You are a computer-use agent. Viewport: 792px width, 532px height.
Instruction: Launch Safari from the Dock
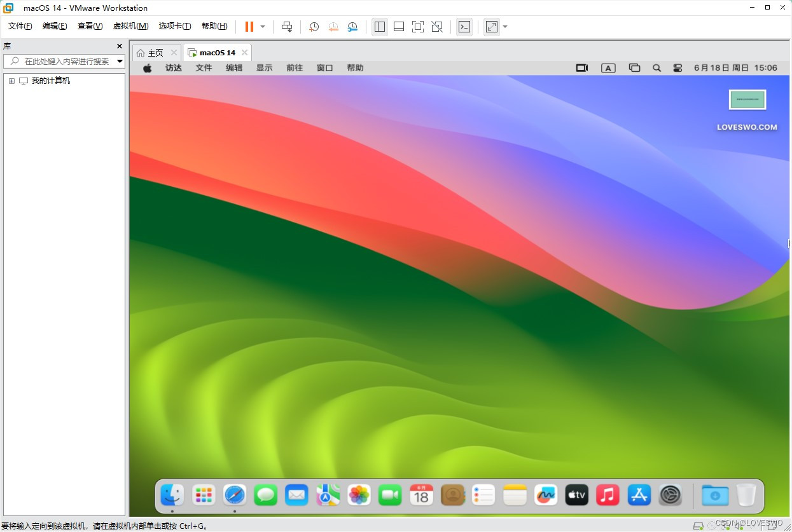235,494
